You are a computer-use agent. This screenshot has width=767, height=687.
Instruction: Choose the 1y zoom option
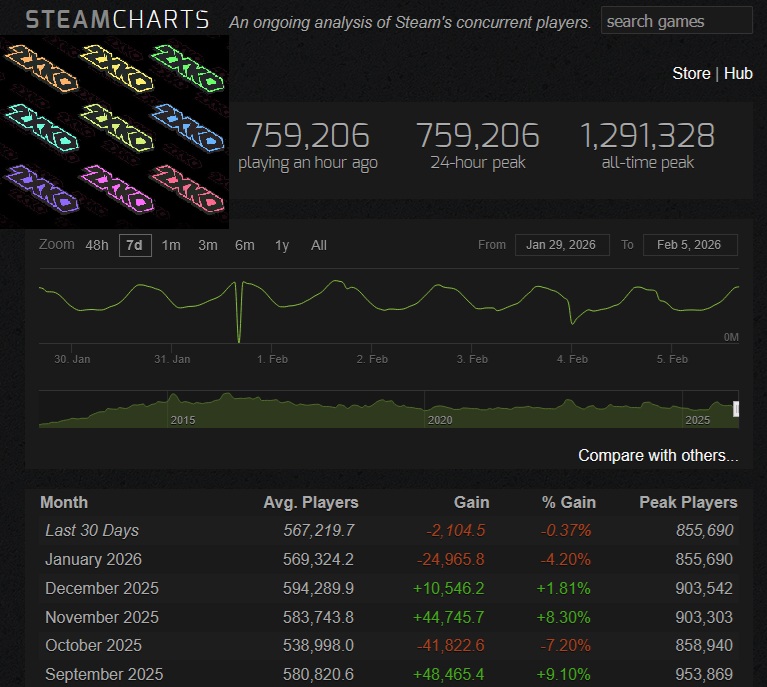(x=282, y=245)
